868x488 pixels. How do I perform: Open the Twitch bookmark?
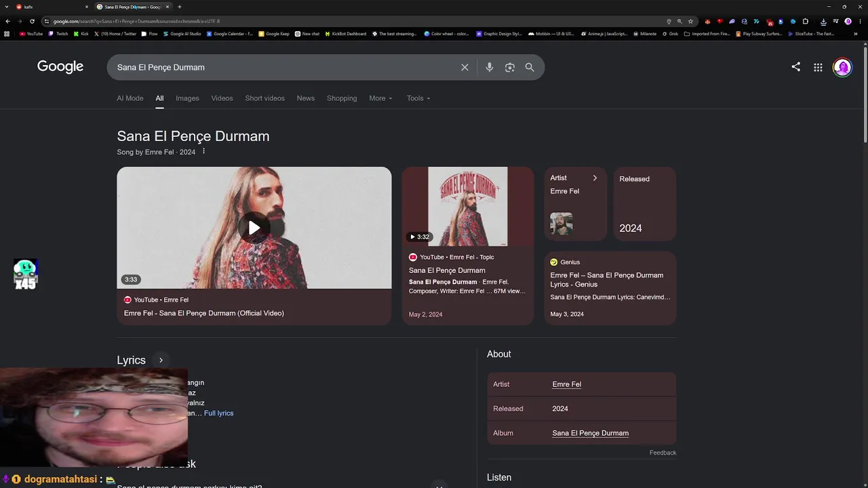point(58,34)
